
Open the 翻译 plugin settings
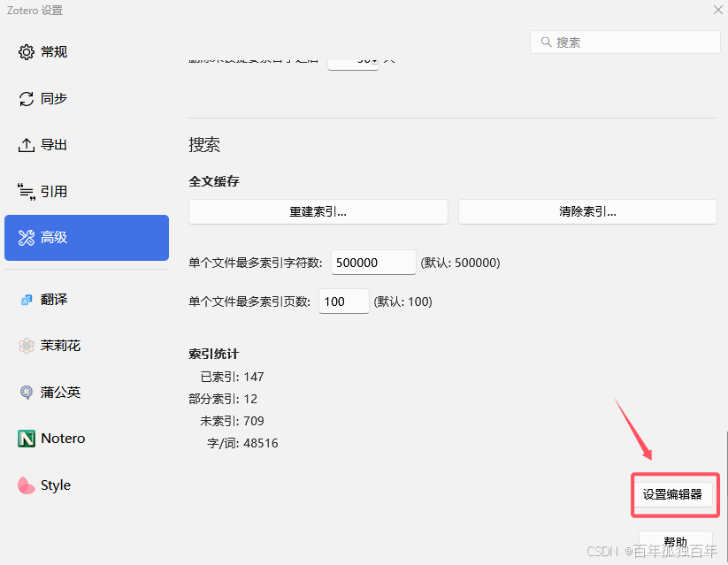click(87, 300)
